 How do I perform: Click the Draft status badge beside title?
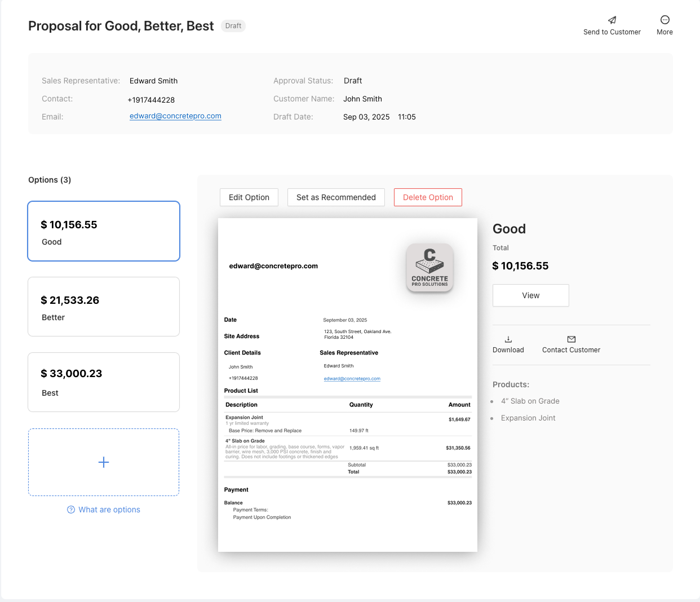coord(233,26)
